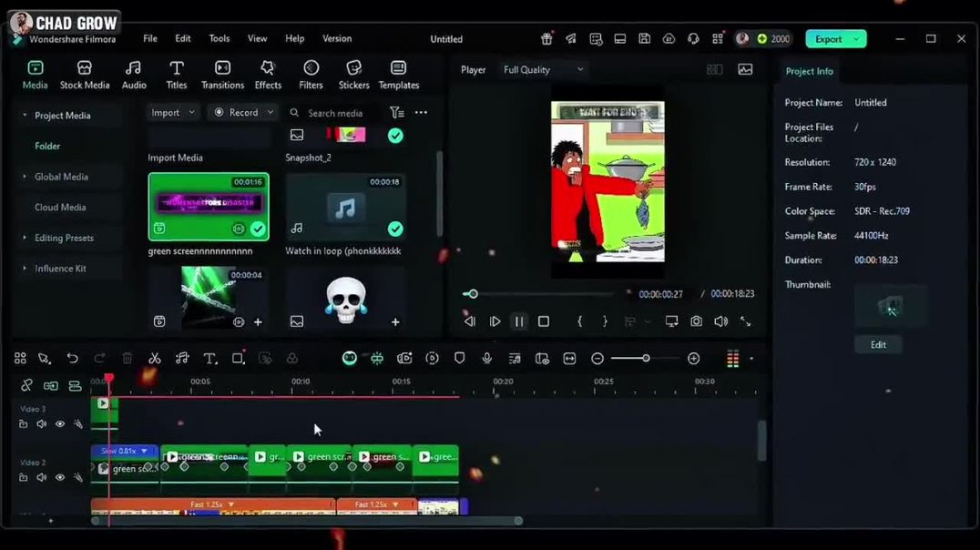Open the Stickers tab
Image resolution: width=980 pixels, height=550 pixels.
click(x=353, y=75)
